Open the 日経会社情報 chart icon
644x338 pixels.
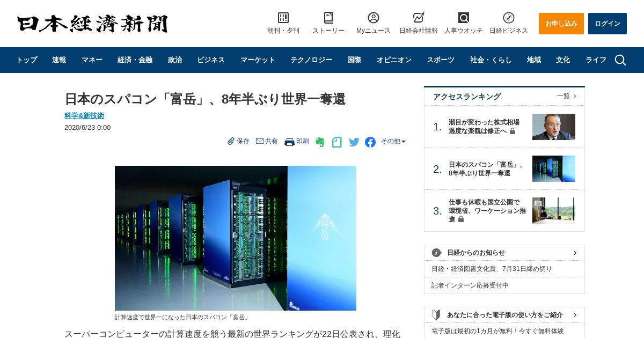click(419, 18)
